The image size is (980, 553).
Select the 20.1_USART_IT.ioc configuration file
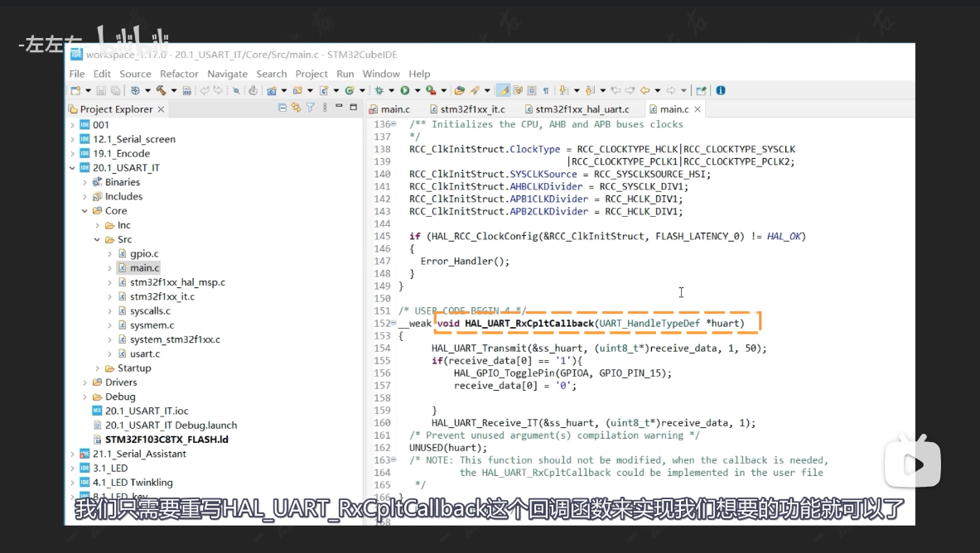[146, 411]
